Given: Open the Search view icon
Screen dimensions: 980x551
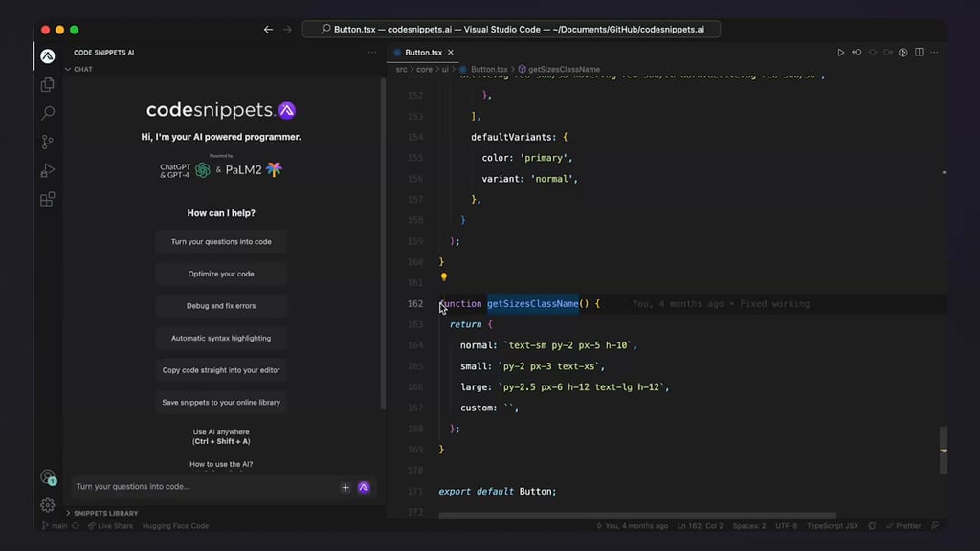Looking at the screenshot, I should click(x=47, y=113).
